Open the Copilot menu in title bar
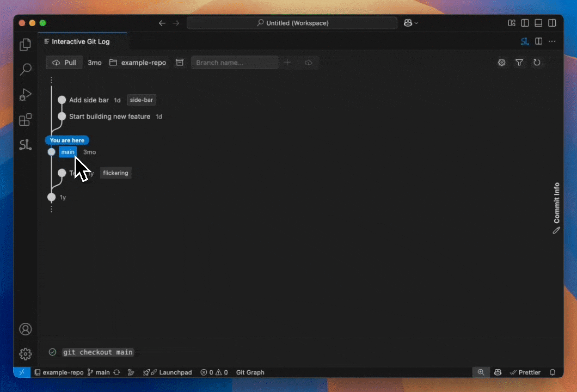Image resolution: width=577 pixels, height=392 pixels. 410,23
